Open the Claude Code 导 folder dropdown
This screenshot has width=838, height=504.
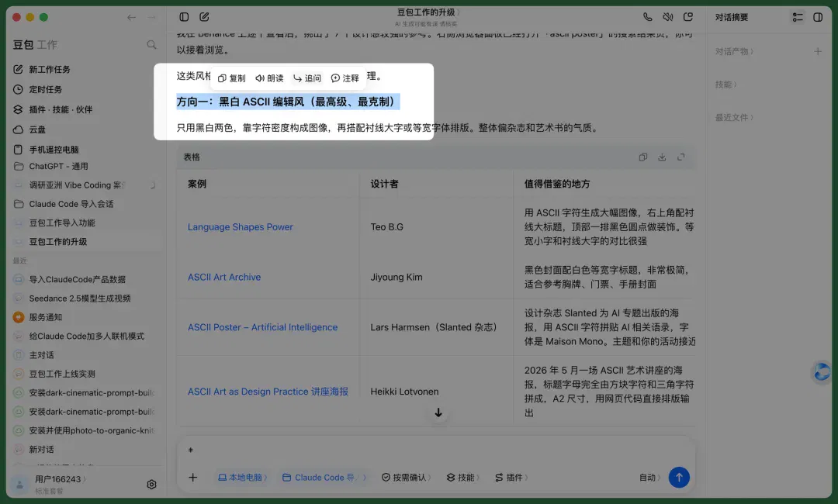[x=324, y=478]
